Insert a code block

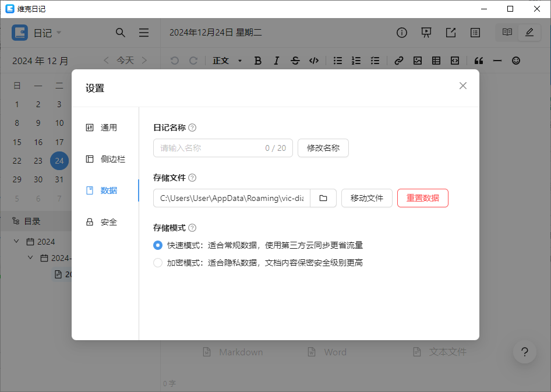[x=455, y=61]
